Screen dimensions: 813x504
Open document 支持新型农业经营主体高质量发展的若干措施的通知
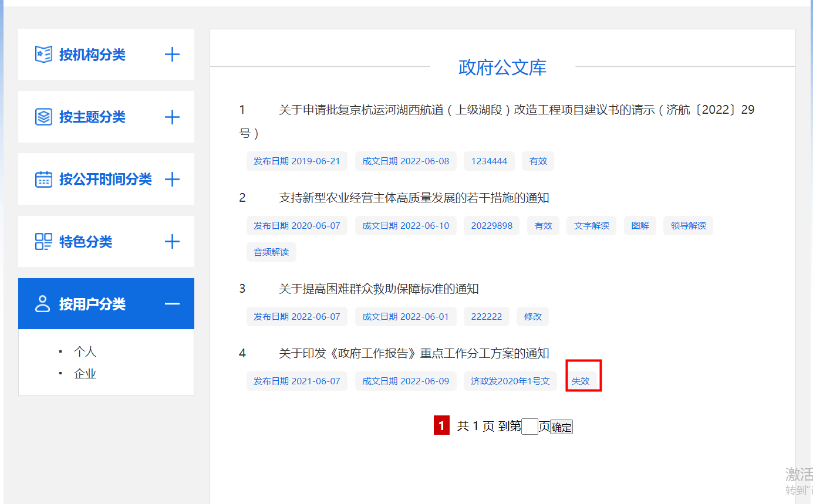[x=414, y=198]
